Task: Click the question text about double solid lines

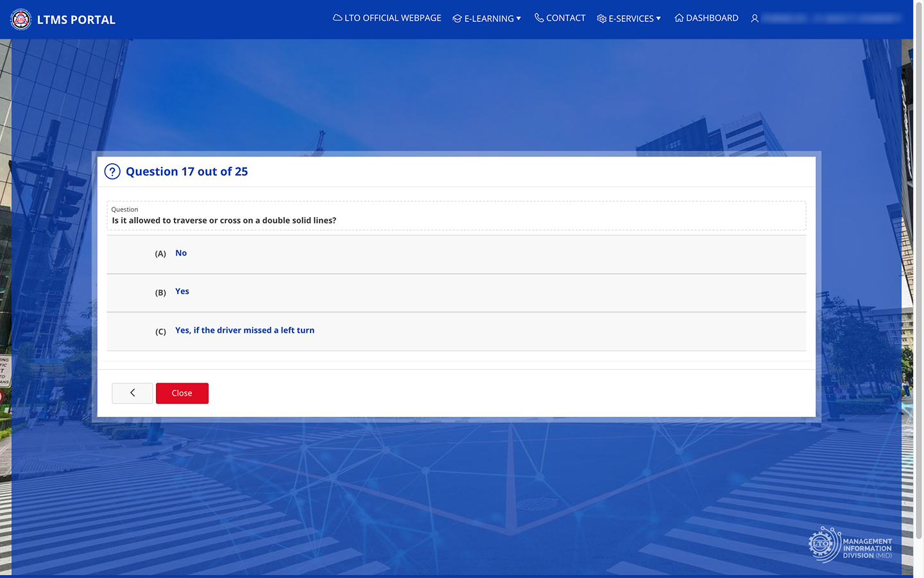Action: coord(224,220)
